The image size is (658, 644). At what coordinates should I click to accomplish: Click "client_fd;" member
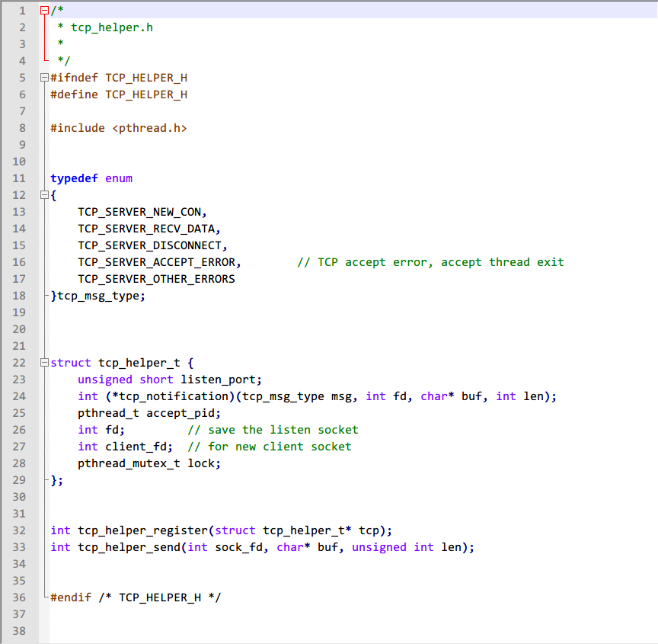pos(139,447)
